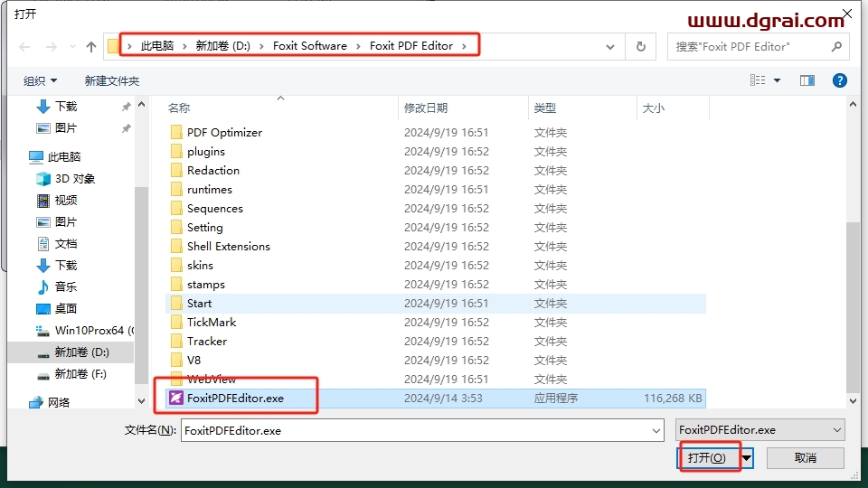This screenshot has width=868, height=488.
Task: Click Foxit PDF Editor in the address path
Action: (411, 46)
